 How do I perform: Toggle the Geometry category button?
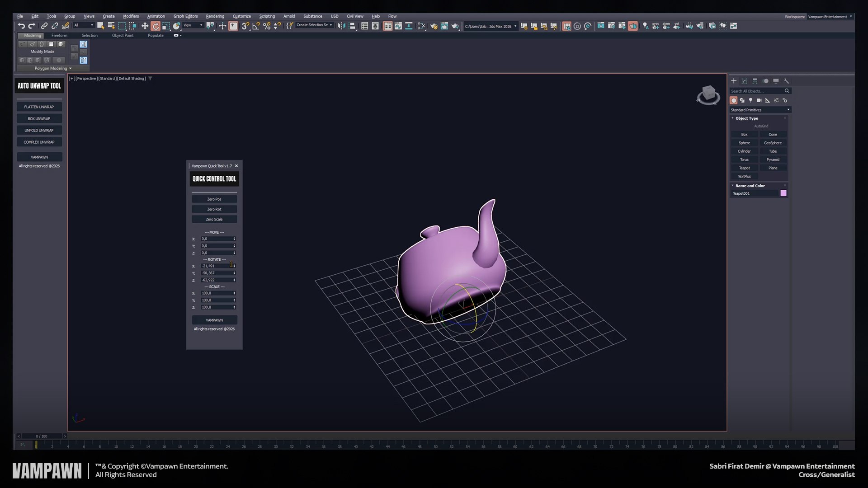733,100
